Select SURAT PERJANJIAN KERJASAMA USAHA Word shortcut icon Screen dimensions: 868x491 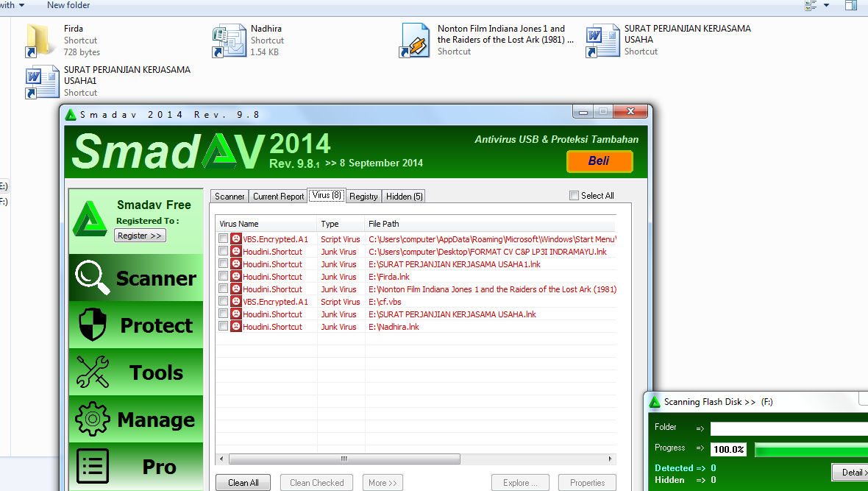pyautogui.click(x=602, y=40)
